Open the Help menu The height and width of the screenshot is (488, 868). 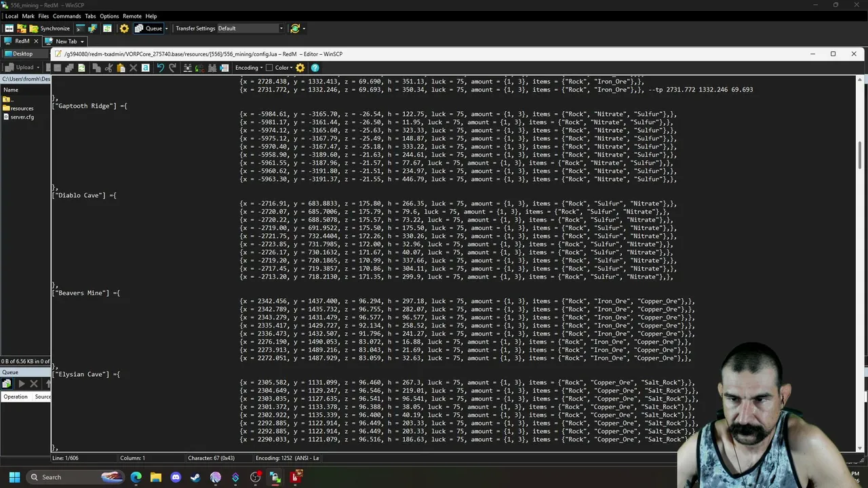(151, 16)
